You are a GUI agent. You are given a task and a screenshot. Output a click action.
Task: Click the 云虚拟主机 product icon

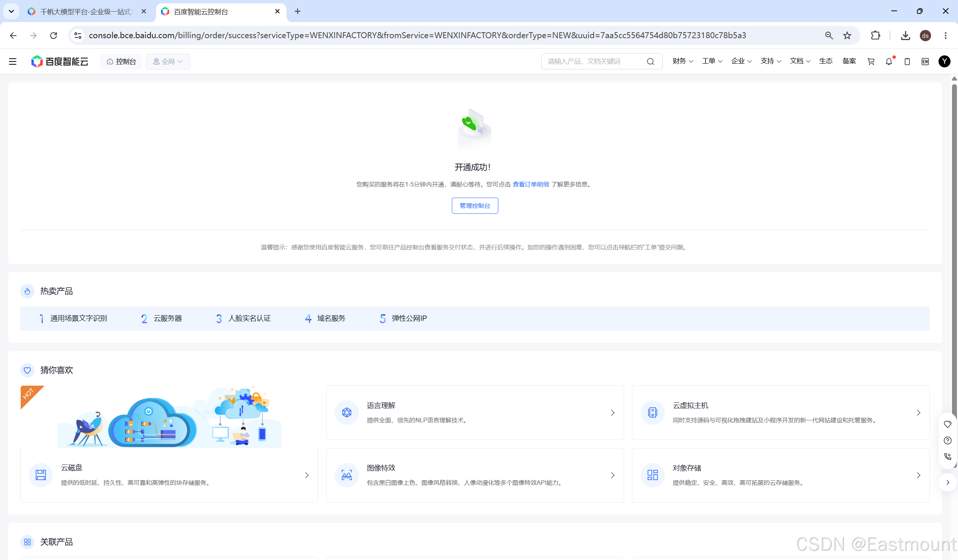653,413
